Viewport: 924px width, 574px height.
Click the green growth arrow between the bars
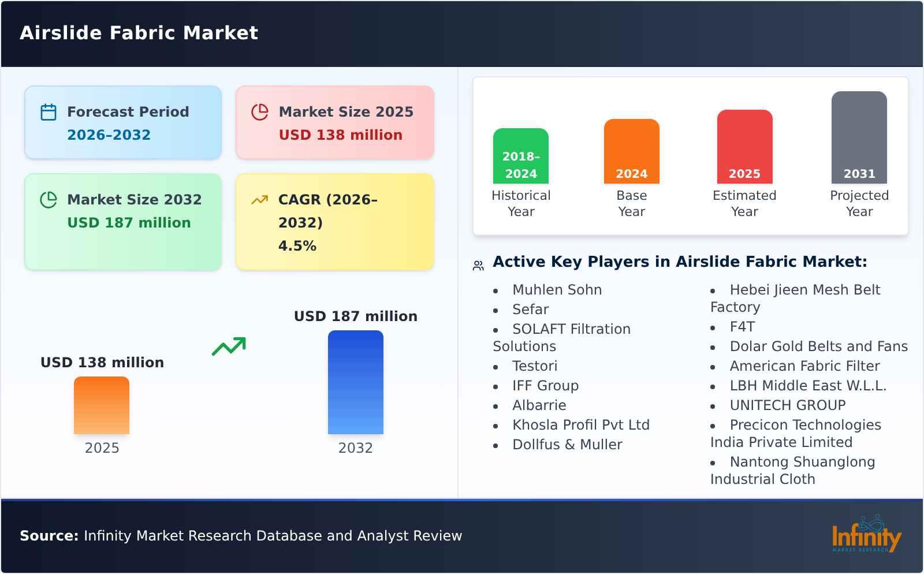click(229, 346)
